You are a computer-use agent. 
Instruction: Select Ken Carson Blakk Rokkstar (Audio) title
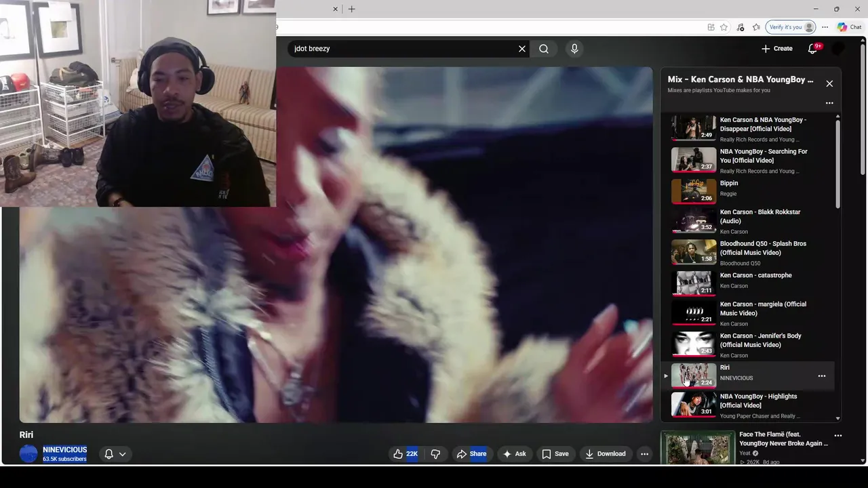point(759,216)
